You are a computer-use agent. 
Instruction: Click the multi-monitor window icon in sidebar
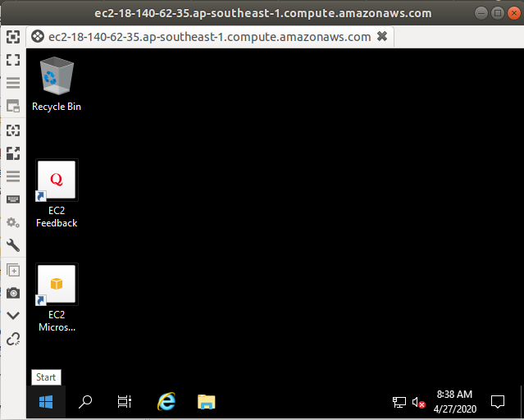point(13,106)
